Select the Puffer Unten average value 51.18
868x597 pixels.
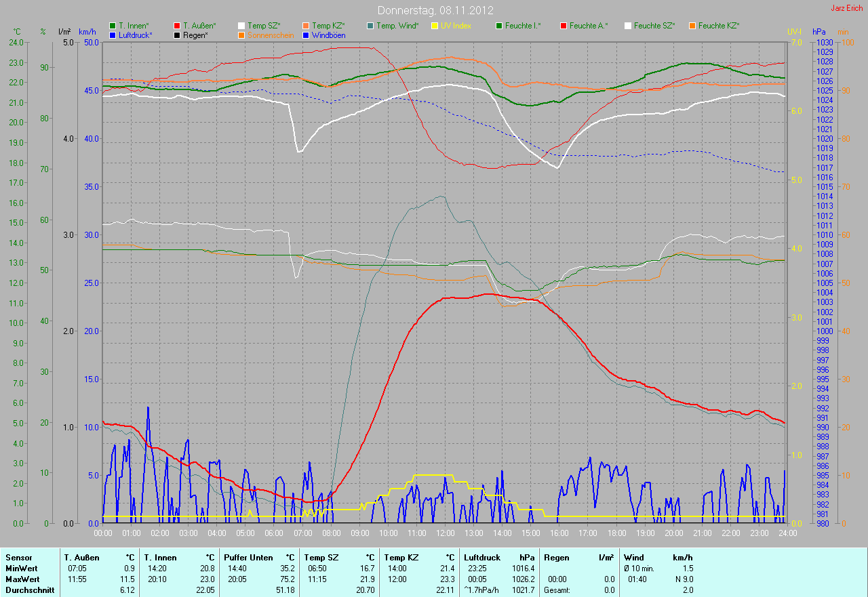click(x=285, y=590)
